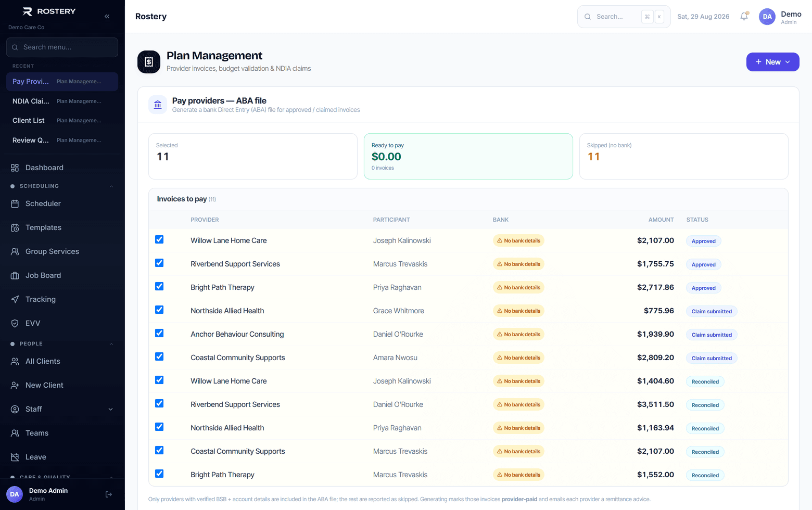This screenshot has width=812, height=510.
Task: Click the magnifier icon in the top search
Action: pyautogui.click(x=588, y=17)
